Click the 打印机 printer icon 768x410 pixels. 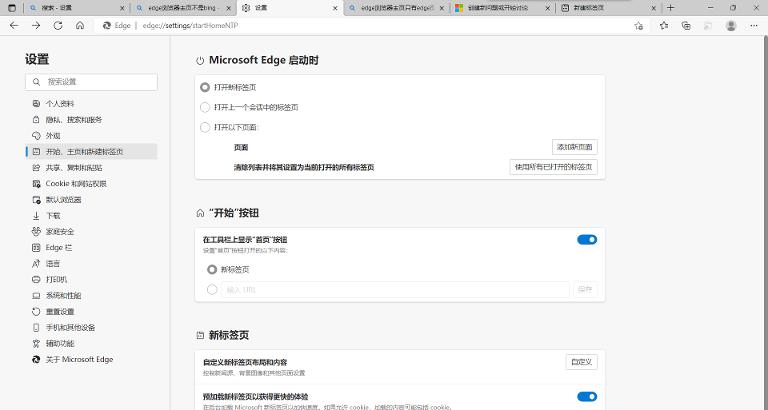click(x=36, y=279)
